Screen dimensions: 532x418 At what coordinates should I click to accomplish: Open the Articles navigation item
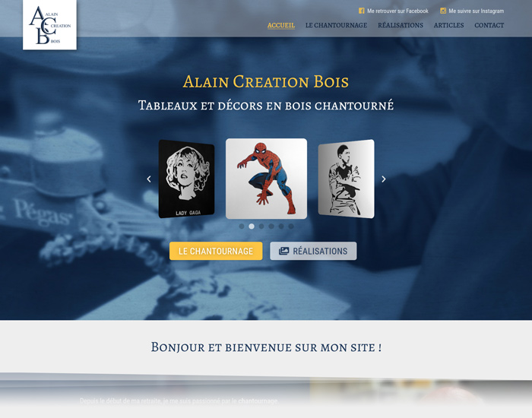[x=448, y=25]
